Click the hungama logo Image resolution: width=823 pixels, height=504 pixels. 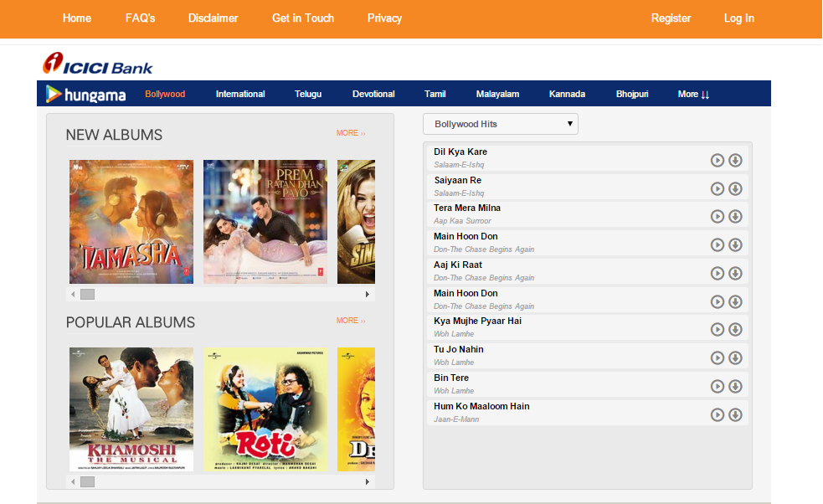86,94
